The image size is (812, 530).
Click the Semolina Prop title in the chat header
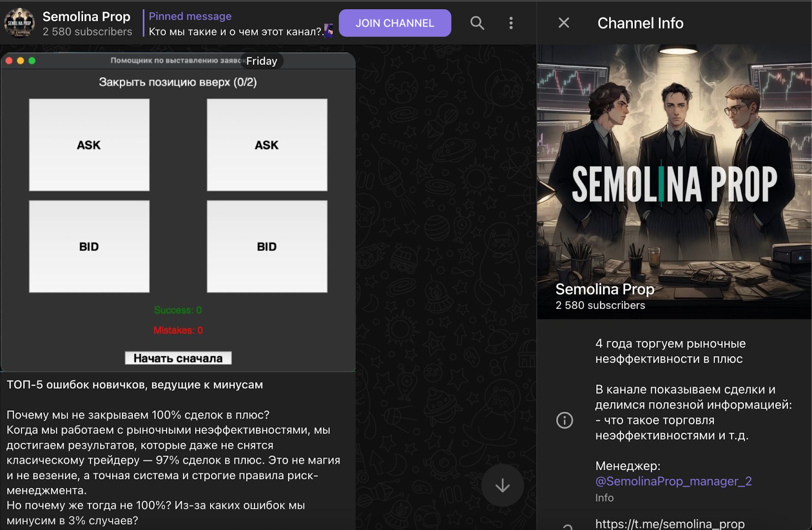click(x=86, y=17)
